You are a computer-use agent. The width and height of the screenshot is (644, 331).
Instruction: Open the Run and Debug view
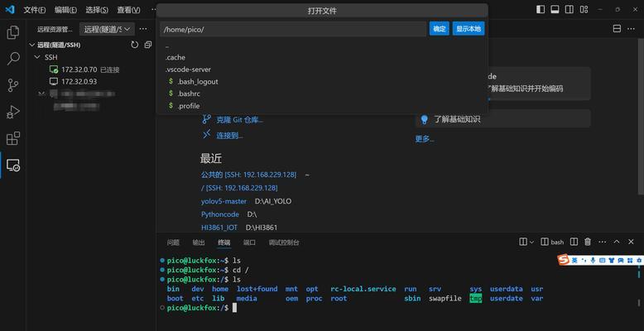[12, 112]
